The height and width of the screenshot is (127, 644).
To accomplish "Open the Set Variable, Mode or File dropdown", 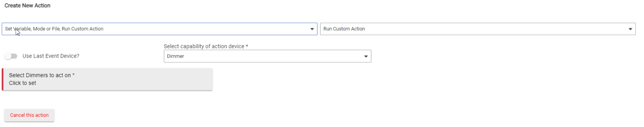I will [x=159, y=29].
